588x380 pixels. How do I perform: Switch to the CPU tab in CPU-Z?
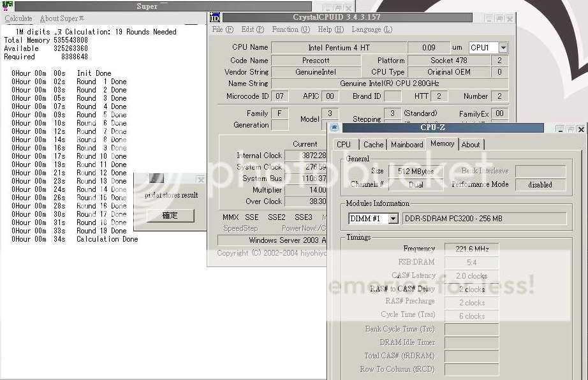click(x=344, y=145)
